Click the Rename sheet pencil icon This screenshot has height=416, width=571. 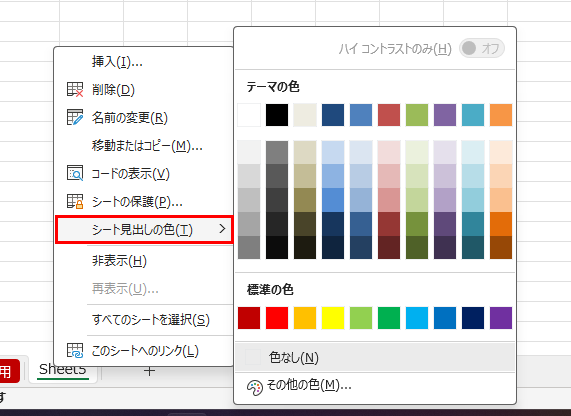click(x=75, y=117)
